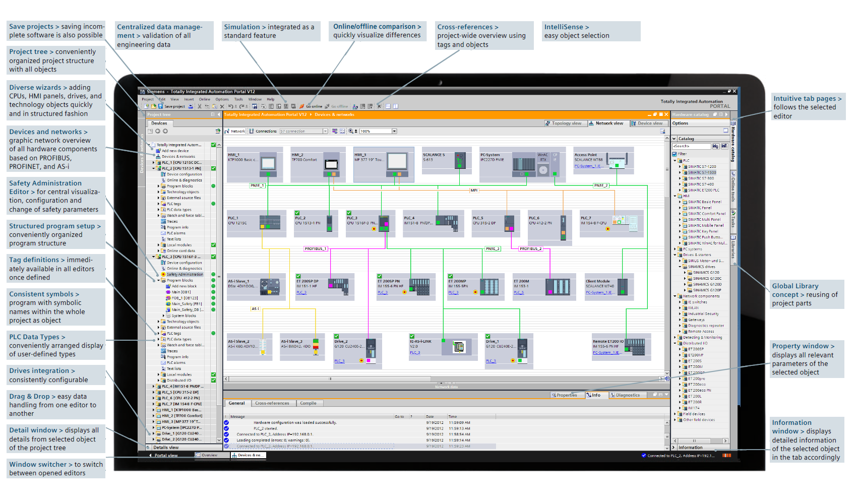This screenshot has height=504, width=857.
Task: Click the PROFIBUS_1 network label
Action: coord(316,248)
